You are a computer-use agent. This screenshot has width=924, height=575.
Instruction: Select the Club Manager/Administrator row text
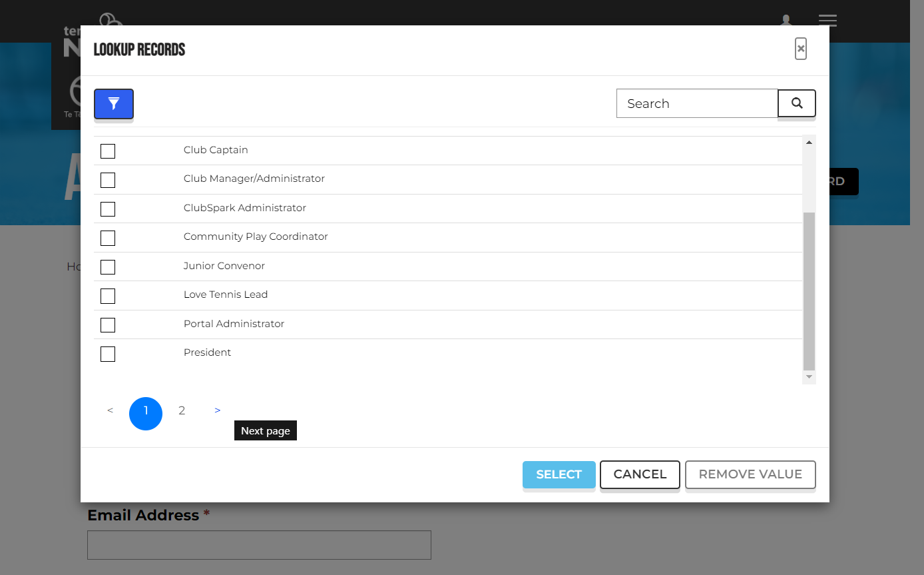tap(254, 179)
